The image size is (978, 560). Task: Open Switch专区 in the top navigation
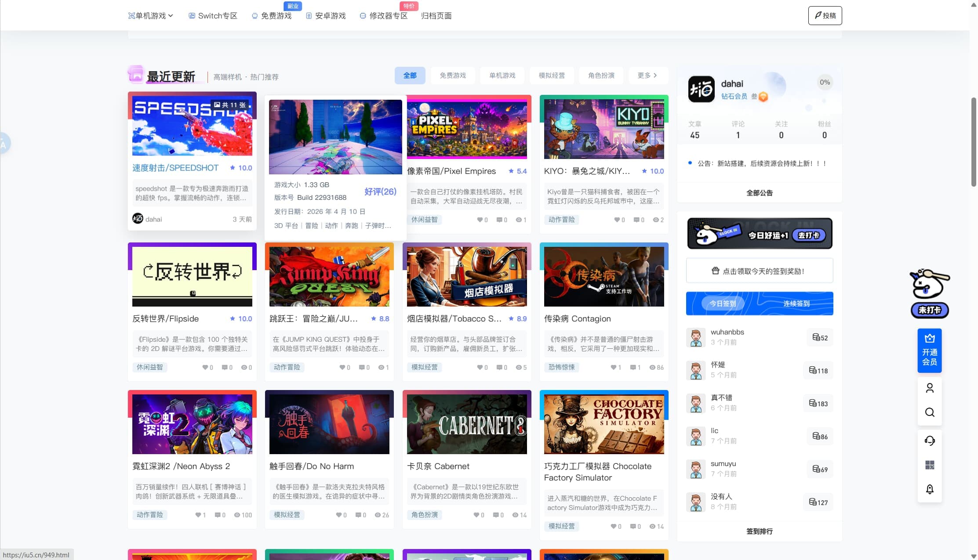point(213,16)
